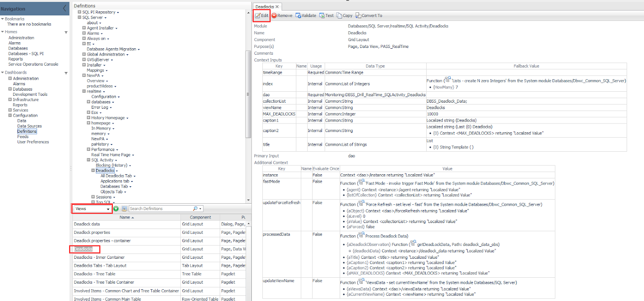This screenshot has height=301, width=644.
Task: Collapse the Configuration node in Dashboards
Action: point(10,115)
